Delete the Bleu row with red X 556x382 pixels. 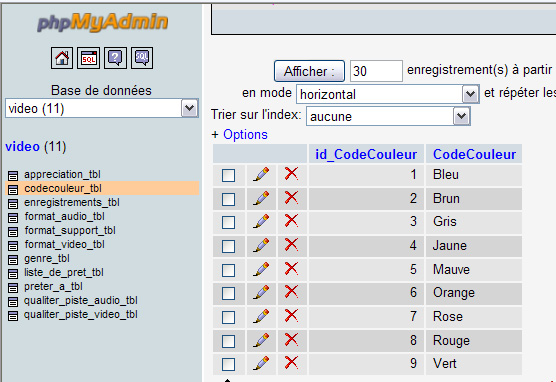(x=291, y=174)
